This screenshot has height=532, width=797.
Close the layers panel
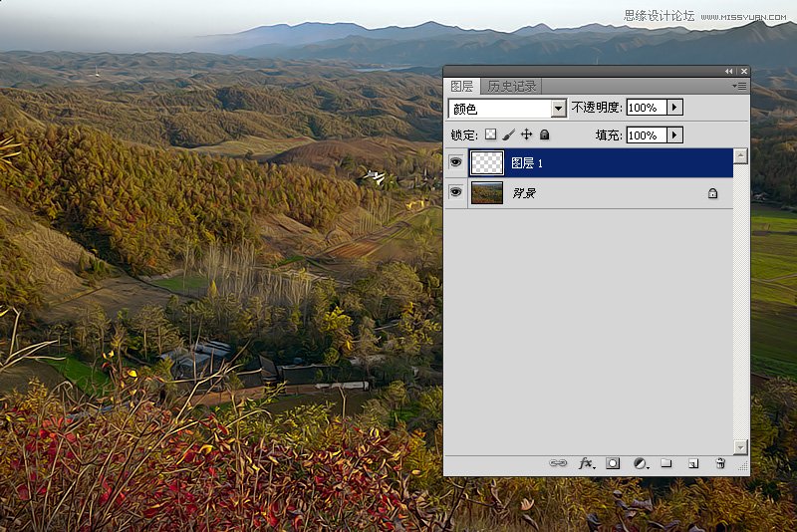pos(744,71)
